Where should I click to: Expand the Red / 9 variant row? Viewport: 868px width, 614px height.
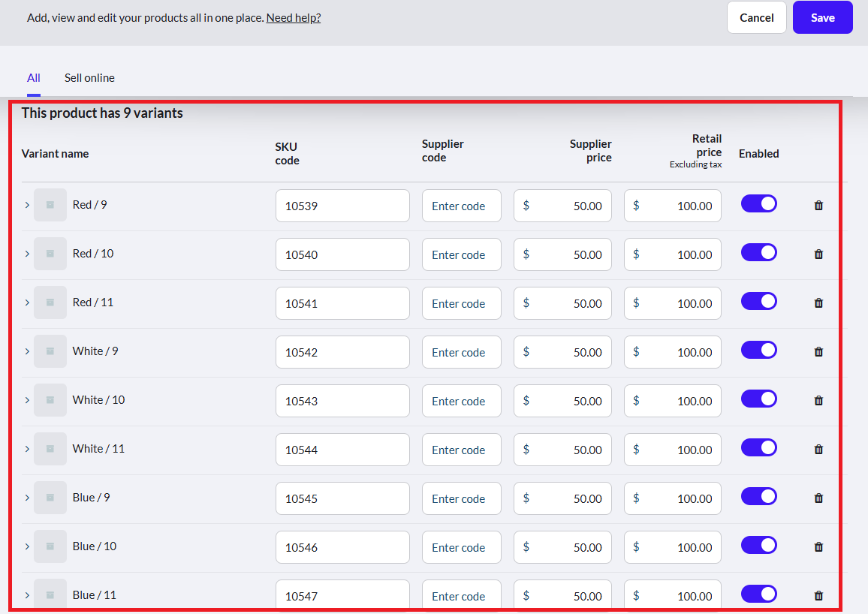(27, 205)
